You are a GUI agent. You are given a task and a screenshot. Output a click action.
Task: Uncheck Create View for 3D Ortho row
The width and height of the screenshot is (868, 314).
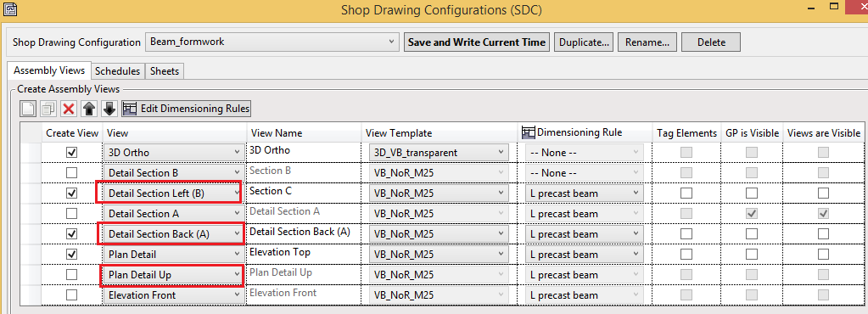[x=71, y=152]
